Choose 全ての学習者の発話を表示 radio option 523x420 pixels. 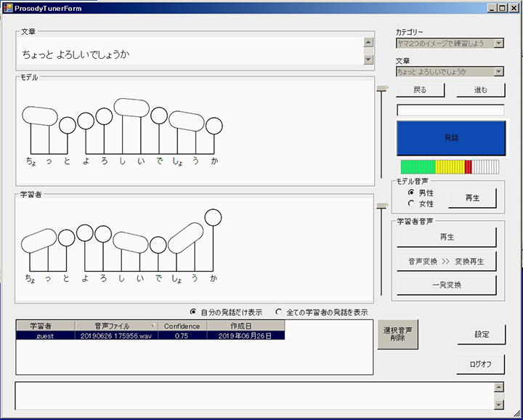pyautogui.click(x=279, y=312)
